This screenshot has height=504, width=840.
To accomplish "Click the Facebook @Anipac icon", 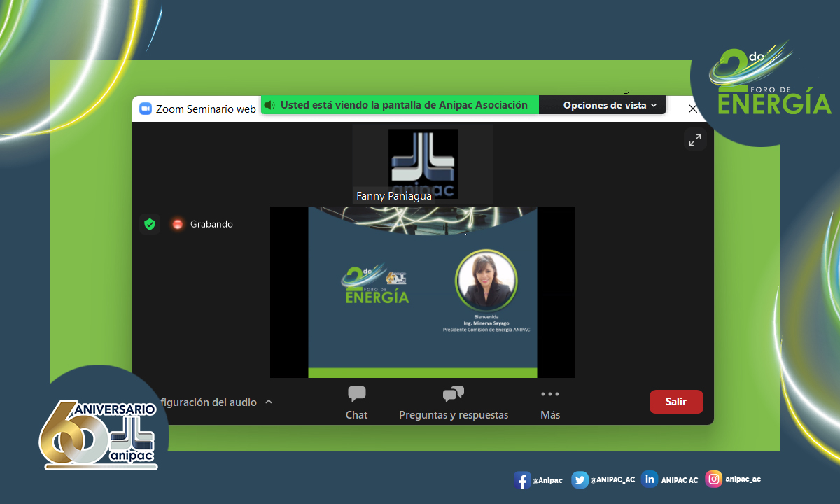I will click(521, 480).
